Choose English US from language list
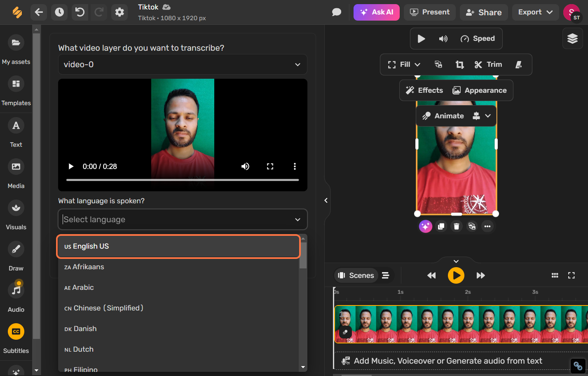Viewport: 588px width, 376px height. coord(178,247)
